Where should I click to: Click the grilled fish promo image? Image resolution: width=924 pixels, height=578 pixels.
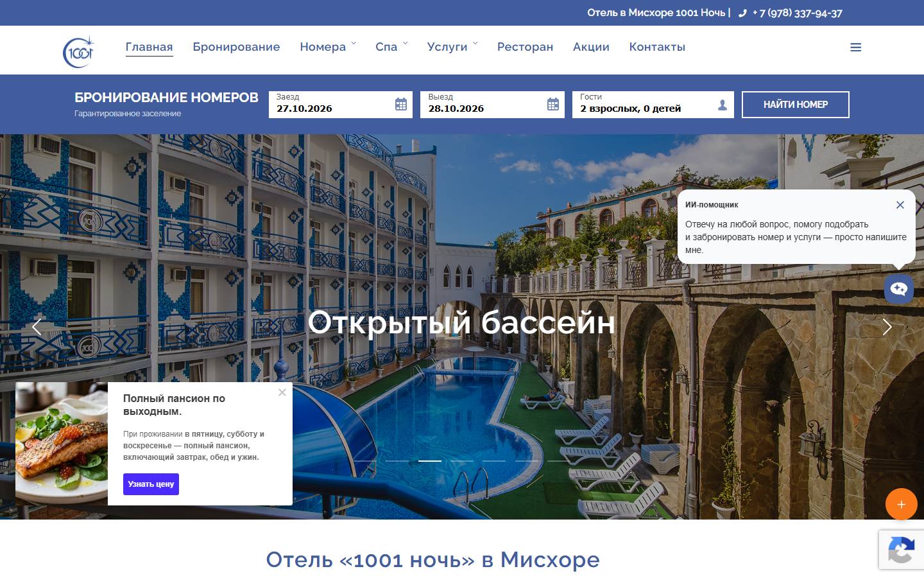[62, 444]
